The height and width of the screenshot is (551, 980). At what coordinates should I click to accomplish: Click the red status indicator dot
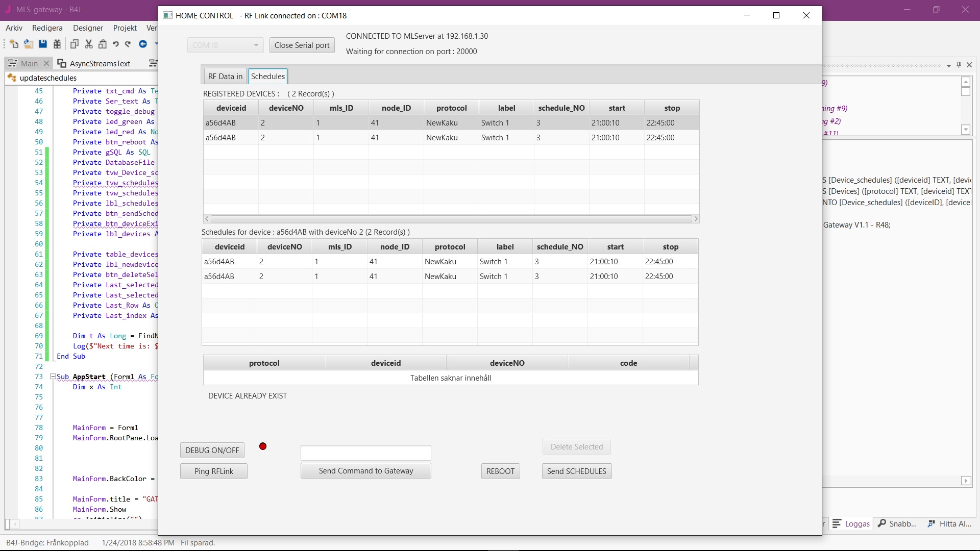263,446
